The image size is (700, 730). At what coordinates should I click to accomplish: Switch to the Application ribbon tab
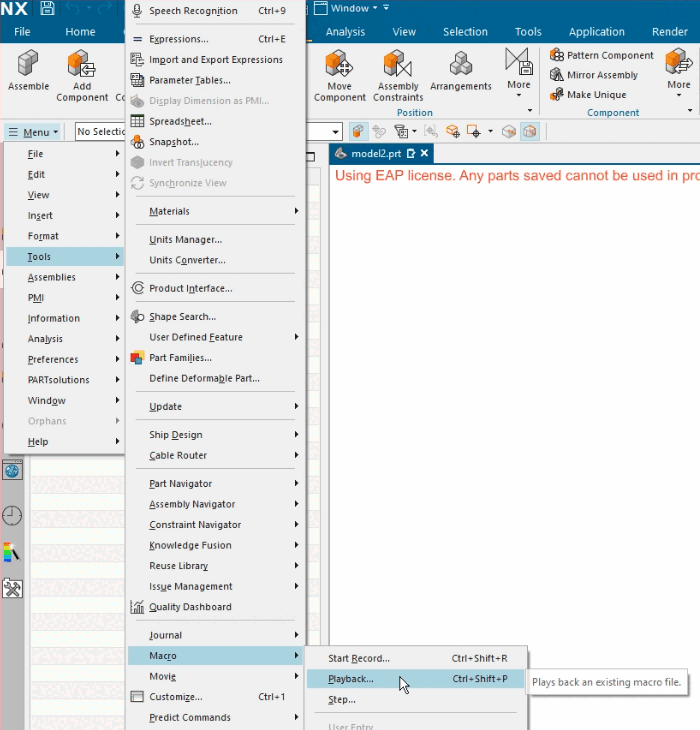pos(597,32)
